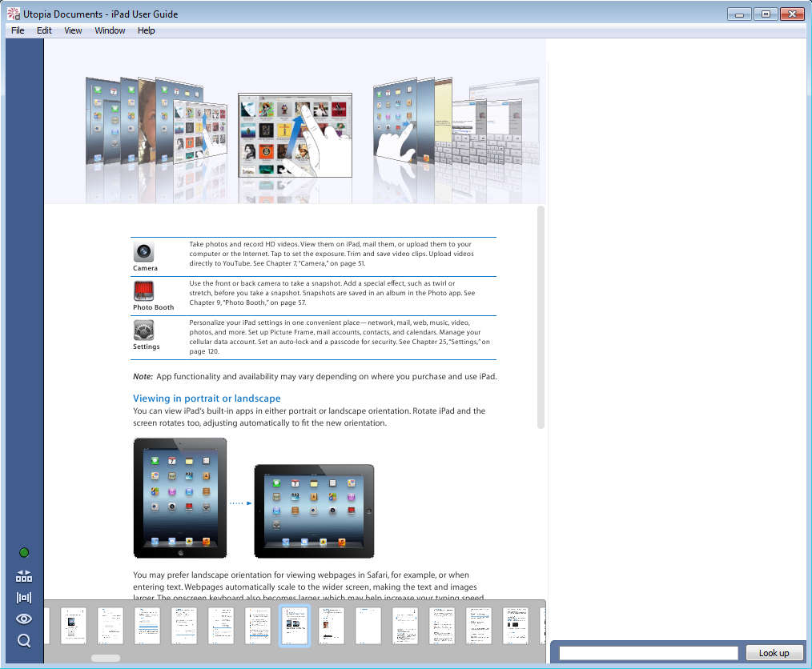The image size is (812, 669).
Task: Toggle the page thumbnail pager icon
Action: click(24, 576)
